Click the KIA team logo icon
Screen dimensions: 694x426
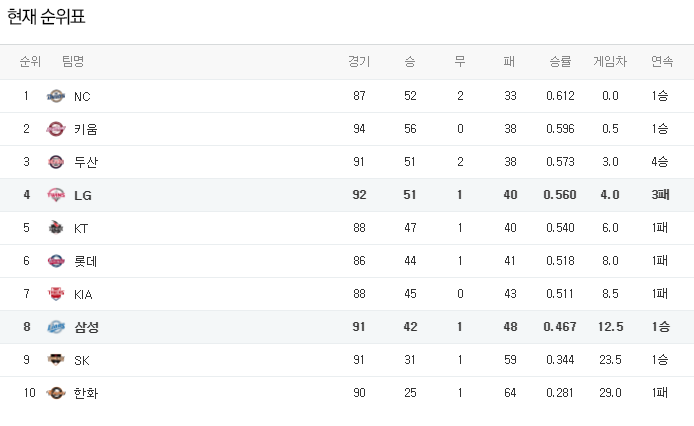pyautogui.click(x=56, y=294)
